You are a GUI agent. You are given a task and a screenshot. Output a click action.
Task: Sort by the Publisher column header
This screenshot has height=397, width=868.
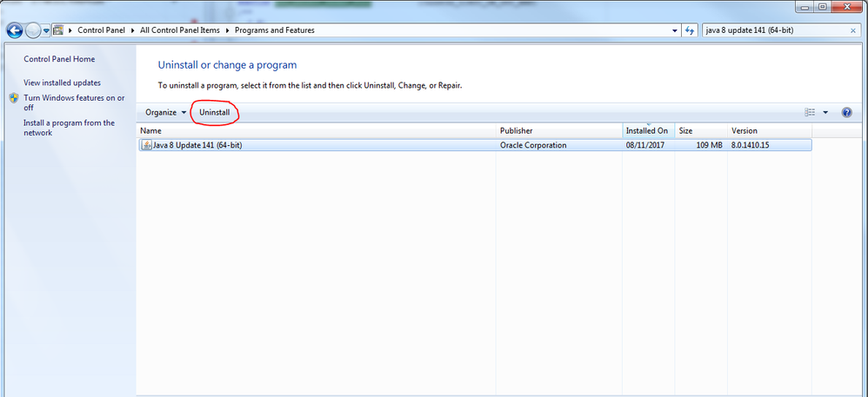[x=559, y=131]
